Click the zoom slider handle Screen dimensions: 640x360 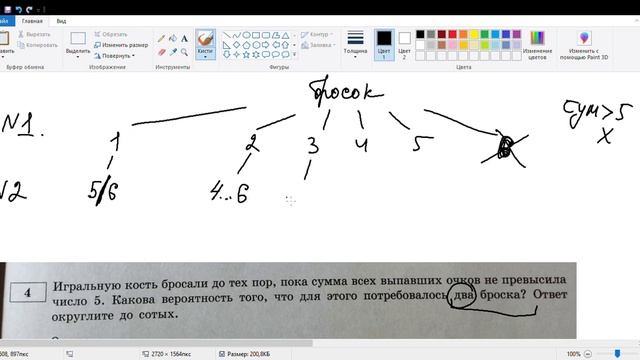(617, 353)
